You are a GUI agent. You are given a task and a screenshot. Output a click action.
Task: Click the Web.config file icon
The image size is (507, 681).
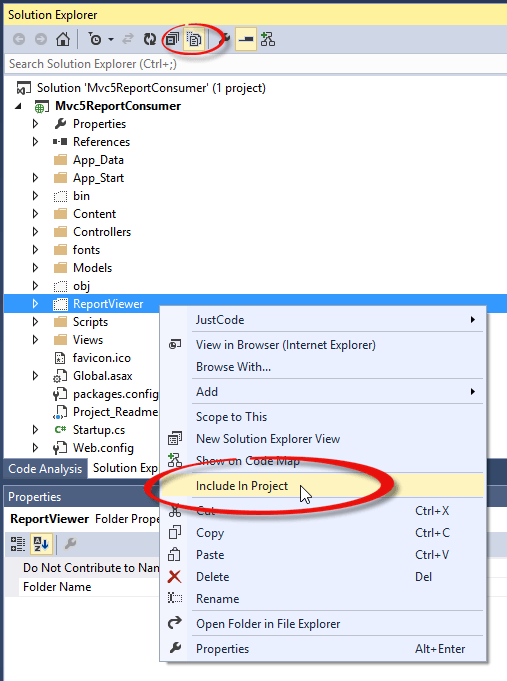pos(60,448)
